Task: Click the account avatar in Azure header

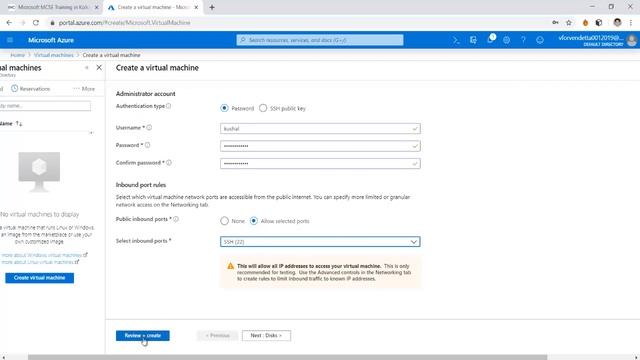Action: click(631, 40)
